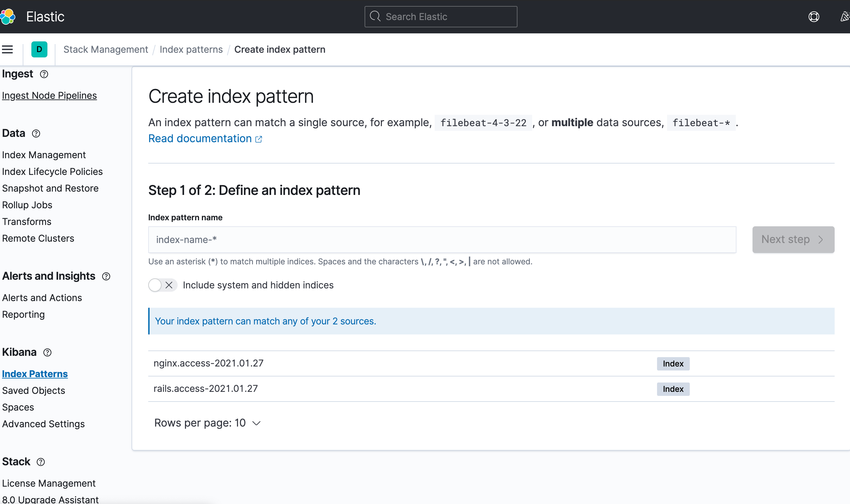The height and width of the screenshot is (504, 850).
Task: Open the hamburger navigation menu
Action: click(x=7, y=50)
